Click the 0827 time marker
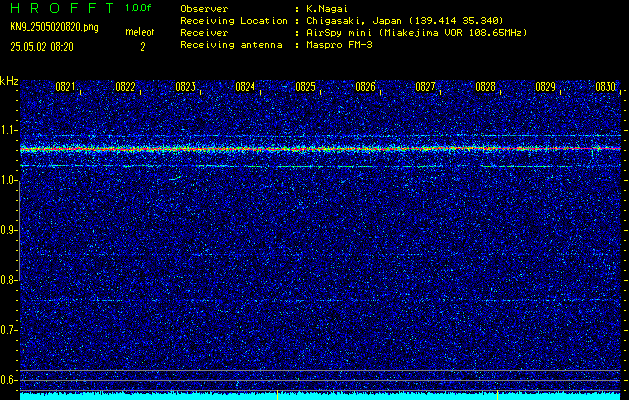This screenshot has height=400, width=629. tap(425, 87)
